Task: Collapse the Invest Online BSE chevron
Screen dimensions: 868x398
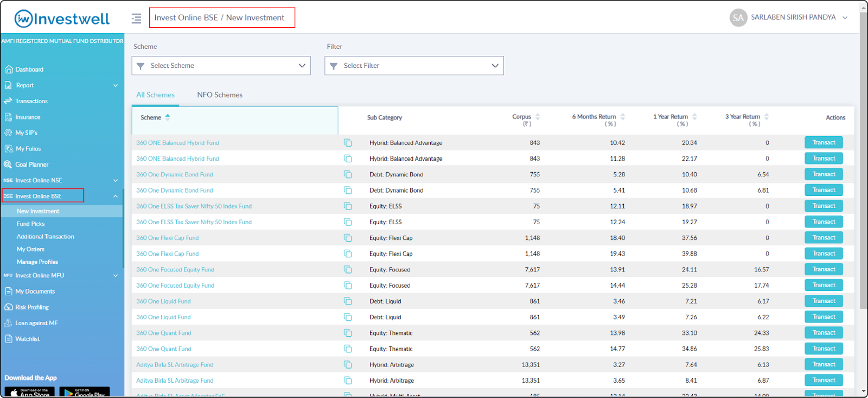Action: click(116, 196)
